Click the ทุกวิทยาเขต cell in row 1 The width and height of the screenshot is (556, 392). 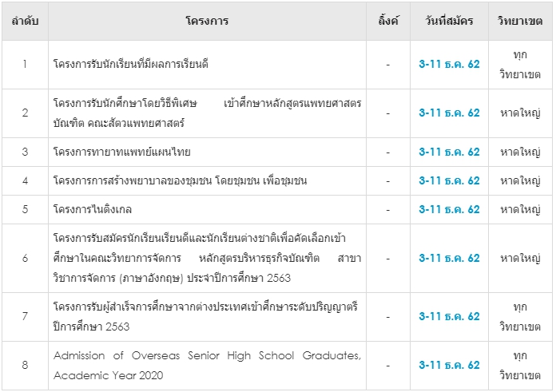pyautogui.click(x=519, y=65)
